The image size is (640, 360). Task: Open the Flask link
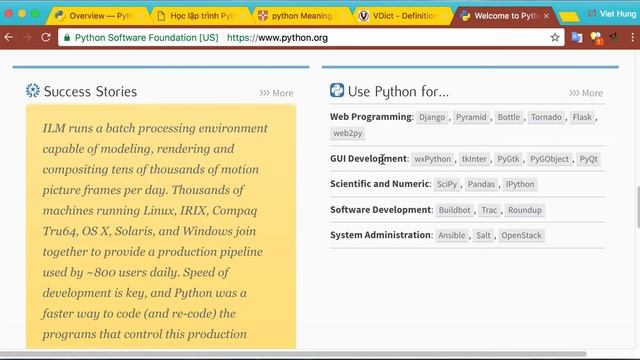click(x=582, y=117)
